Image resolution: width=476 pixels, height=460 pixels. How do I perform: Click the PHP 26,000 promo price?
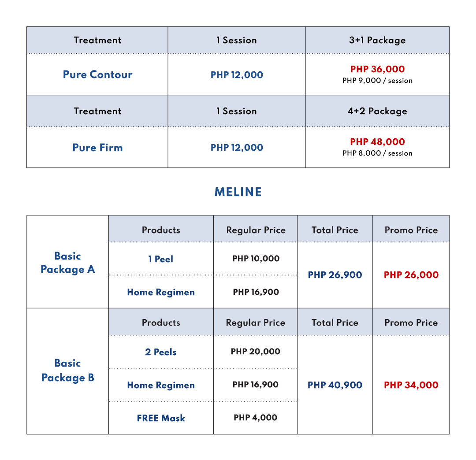411,275
